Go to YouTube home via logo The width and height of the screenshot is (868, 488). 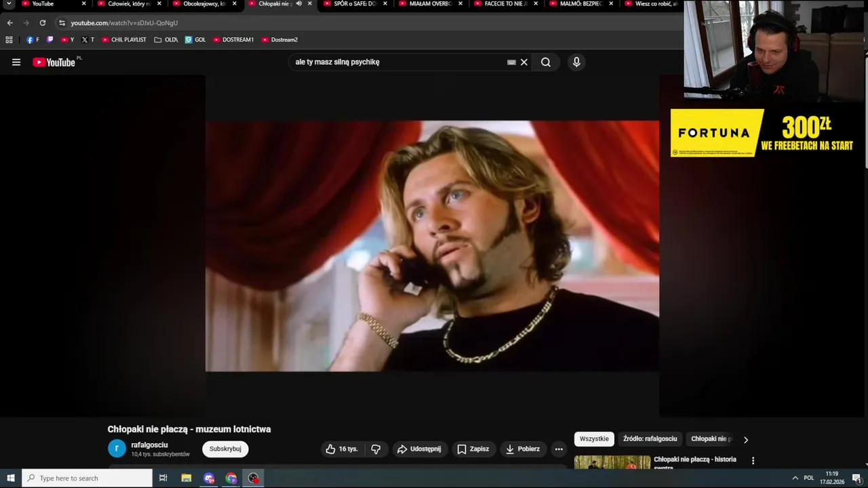click(x=54, y=62)
